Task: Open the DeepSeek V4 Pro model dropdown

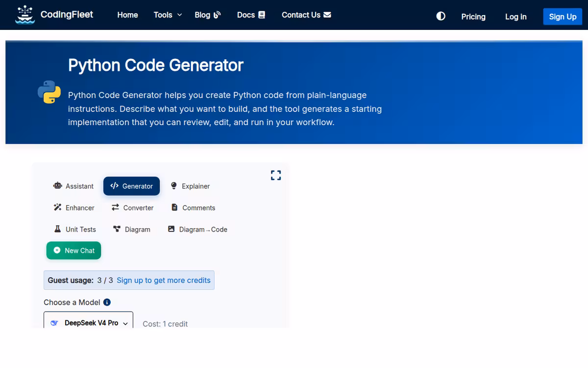Action: click(x=88, y=320)
